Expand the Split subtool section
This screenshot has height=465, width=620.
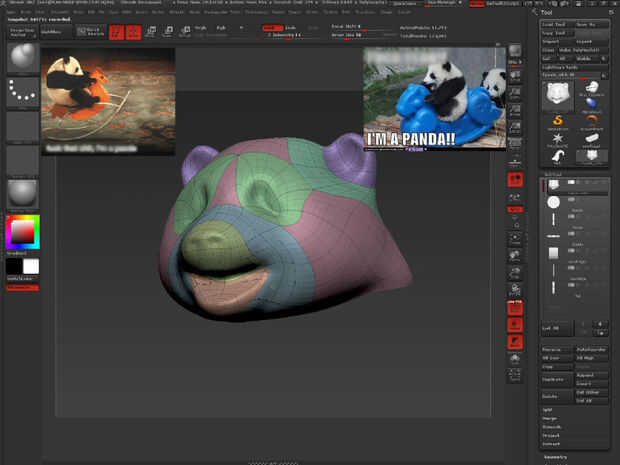pyautogui.click(x=549, y=411)
